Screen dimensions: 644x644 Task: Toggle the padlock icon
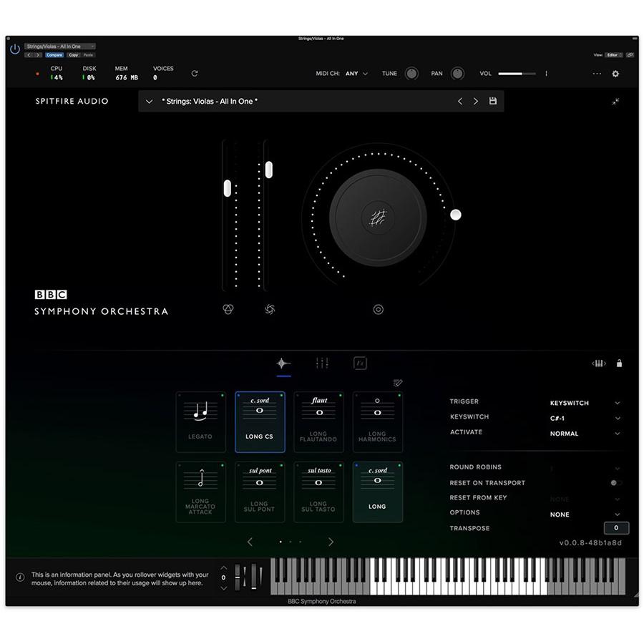pos(619,363)
